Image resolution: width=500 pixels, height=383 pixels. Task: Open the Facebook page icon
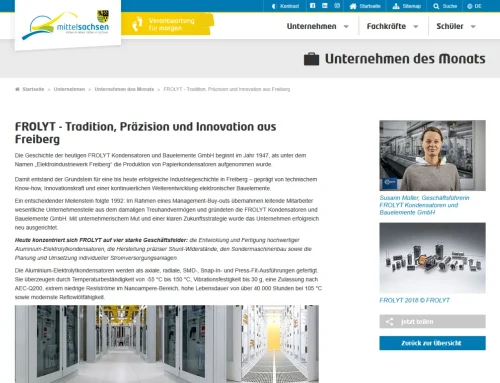312,6
